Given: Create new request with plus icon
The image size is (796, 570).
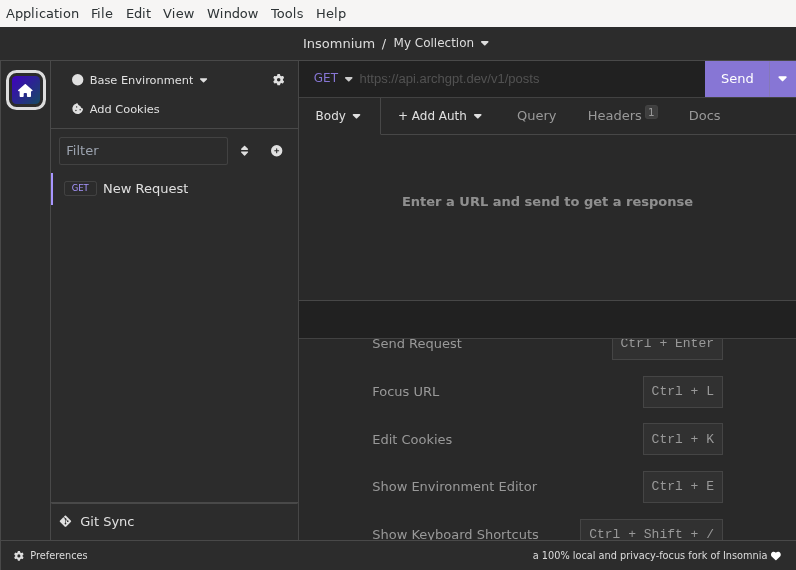Looking at the screenshot, I should point(276,151).
